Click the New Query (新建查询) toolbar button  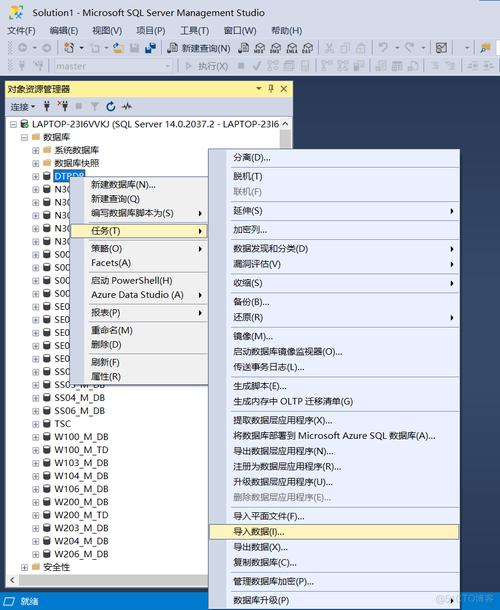199,48
